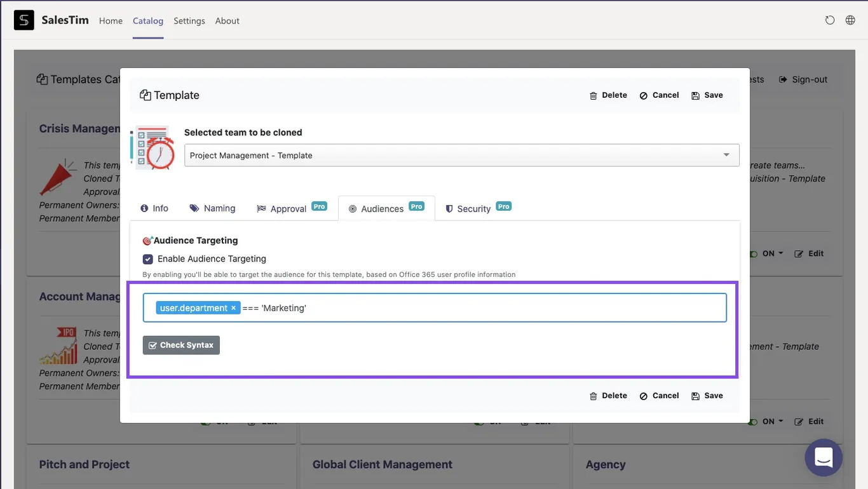
Task: Click the Account Management IPO chart image
Action: click(58, 345)
